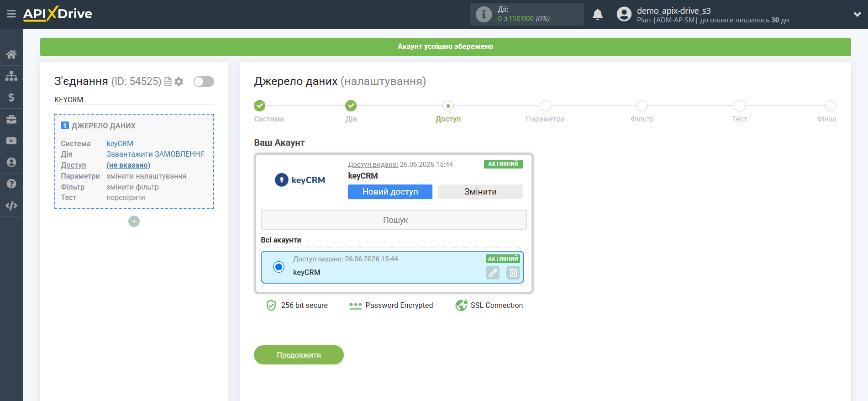
Task: Click the demo_apix-drive_s3 username
Action: [x=673, y=11]
